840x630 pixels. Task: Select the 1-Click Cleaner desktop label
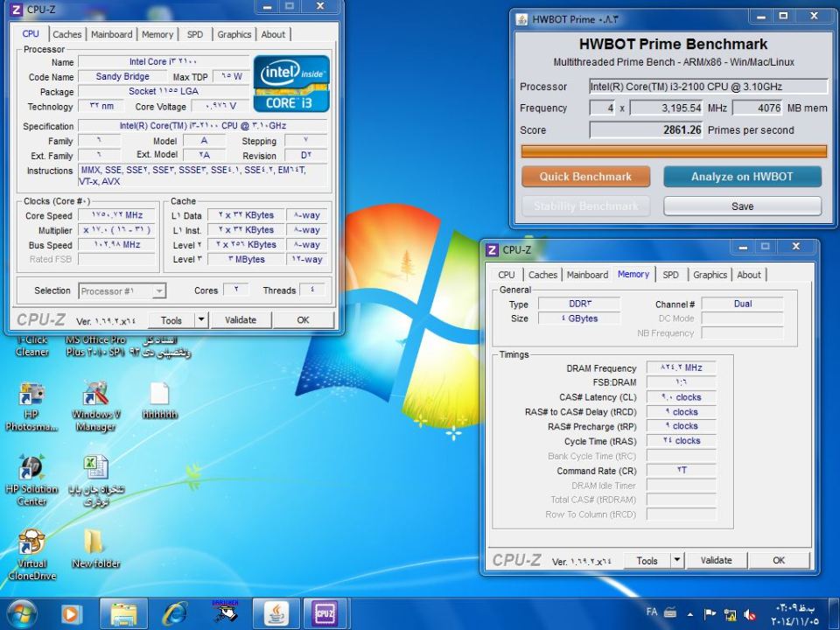point(32,346)
